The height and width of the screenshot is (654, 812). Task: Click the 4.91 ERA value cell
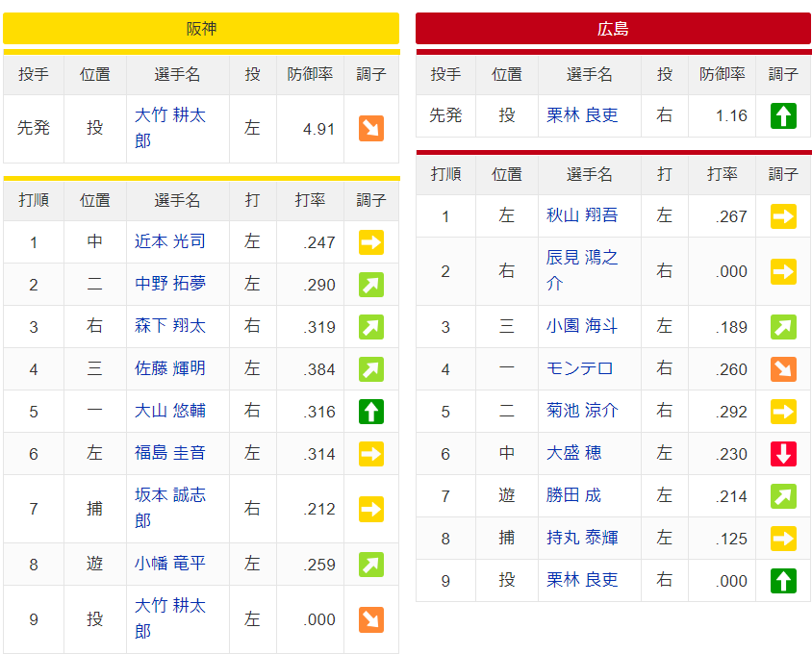[310, 129]
